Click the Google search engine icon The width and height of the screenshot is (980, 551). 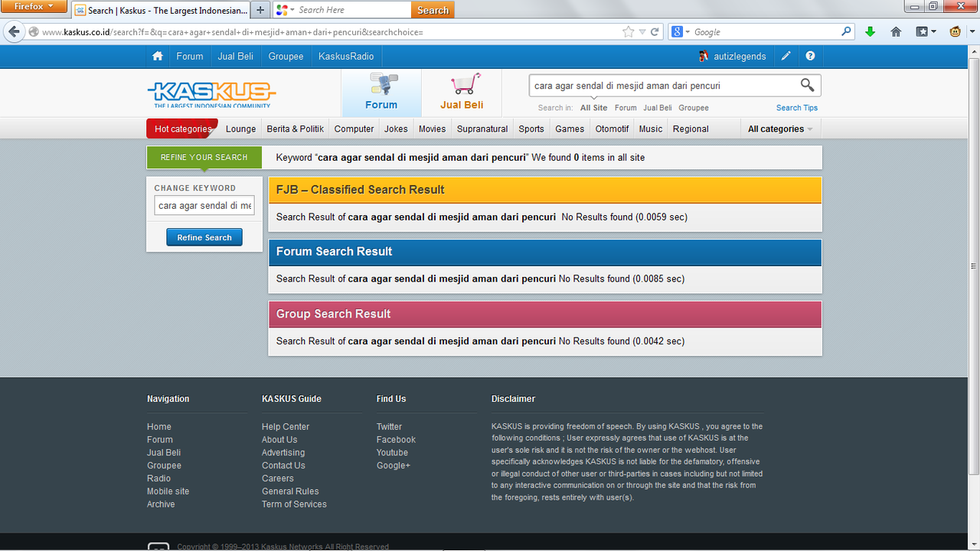click(x=677, y=32)
